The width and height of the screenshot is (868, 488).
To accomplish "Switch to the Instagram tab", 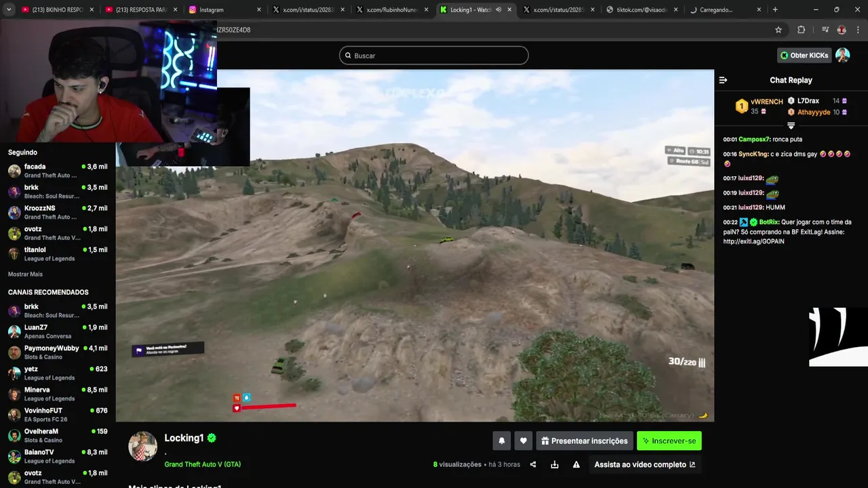I will tap(224, 9).
